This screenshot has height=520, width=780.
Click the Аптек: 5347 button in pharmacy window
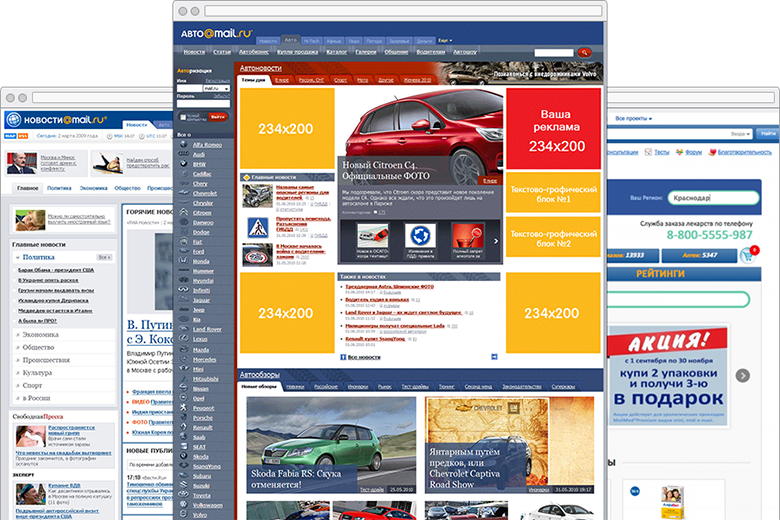coord(699,255)
